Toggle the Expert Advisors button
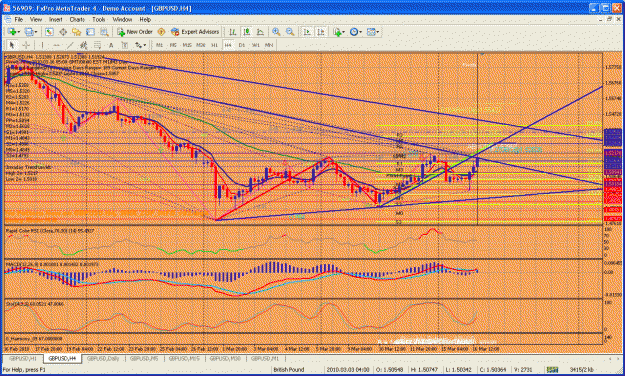 click(x=195, y=32)
